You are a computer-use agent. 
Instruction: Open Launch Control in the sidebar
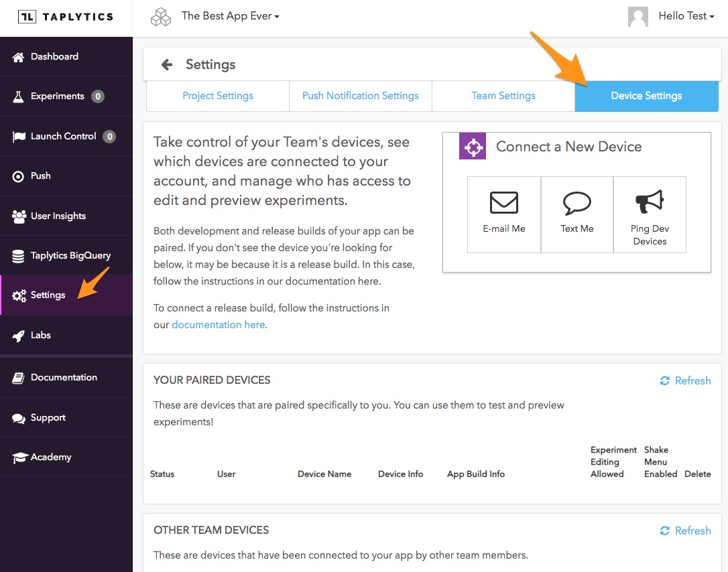coord(66,137)
